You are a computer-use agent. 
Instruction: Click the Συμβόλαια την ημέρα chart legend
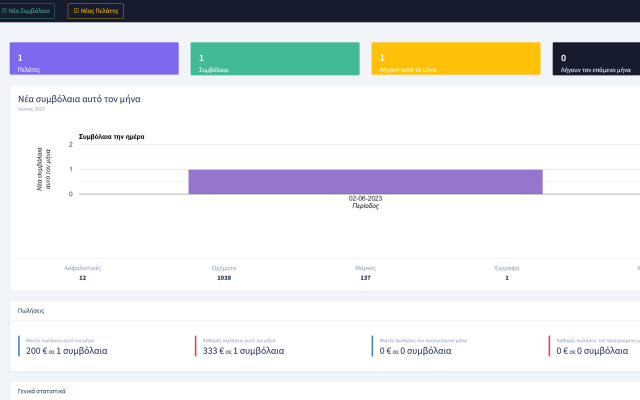click(x=111, y=136)
